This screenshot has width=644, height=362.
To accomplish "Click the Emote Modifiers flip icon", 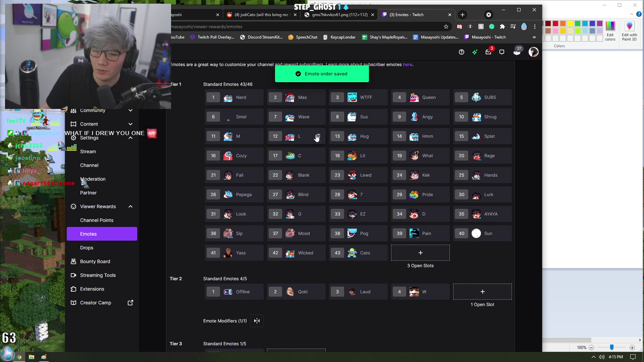I will [x=257, y=321].
